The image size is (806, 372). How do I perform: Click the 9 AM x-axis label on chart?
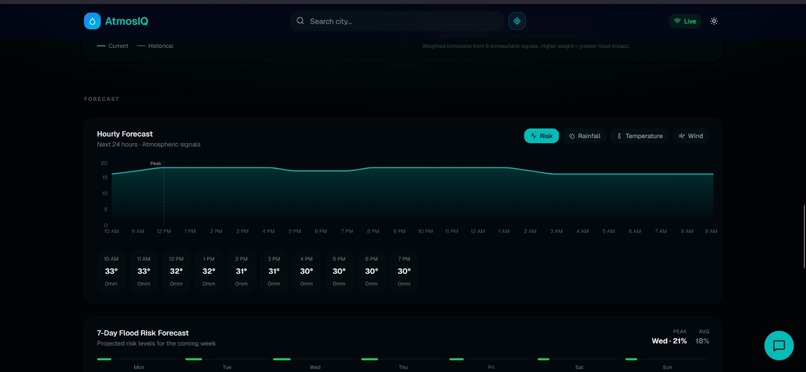(x=711, y=232)
